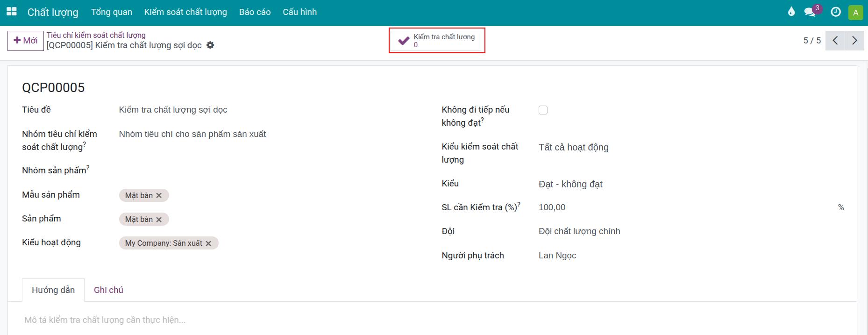The image size is (868, 335).
Task: Remove My Company: Sản xuất tag
Action: coord(208,243)
